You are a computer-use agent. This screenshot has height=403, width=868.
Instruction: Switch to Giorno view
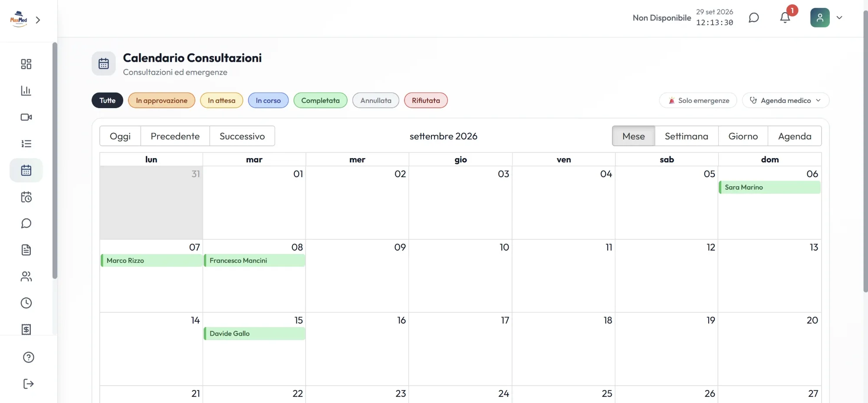743,136
